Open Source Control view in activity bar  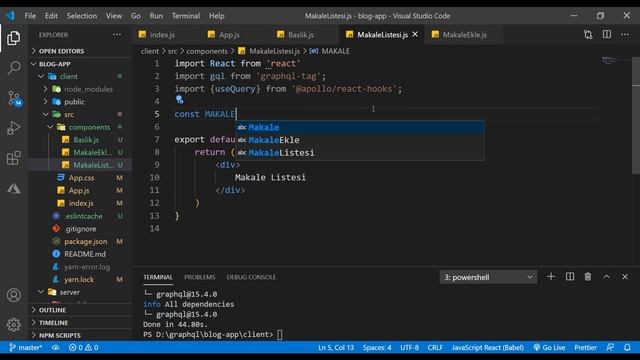point(13,98)
